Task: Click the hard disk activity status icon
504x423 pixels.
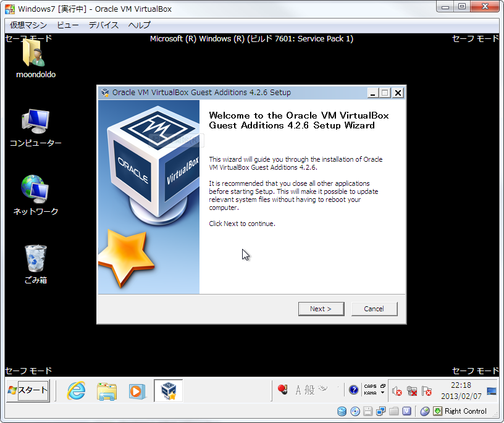Action: [342, 411]
